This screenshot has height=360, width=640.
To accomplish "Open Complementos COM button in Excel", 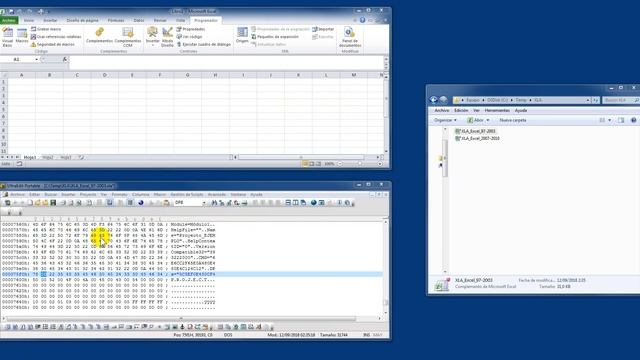I will pos(128,37).
